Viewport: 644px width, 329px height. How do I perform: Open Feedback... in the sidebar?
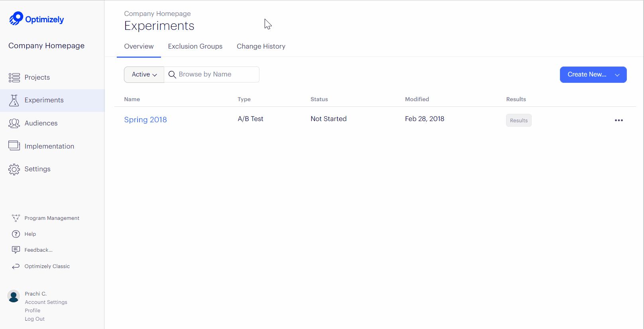point(38,250)
